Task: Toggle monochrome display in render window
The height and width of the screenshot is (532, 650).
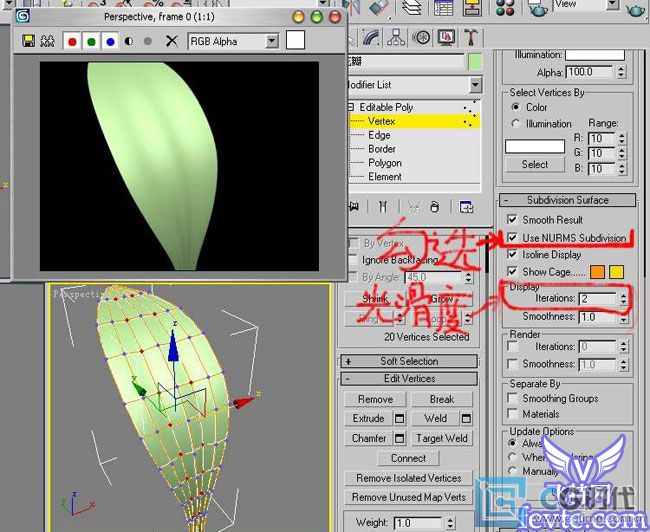Action: click(x=148, y=41)
